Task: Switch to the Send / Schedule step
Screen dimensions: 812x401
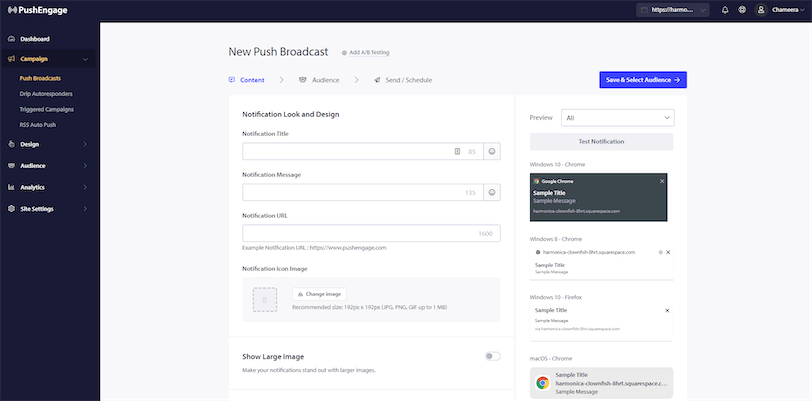Action: click(403, 80)
